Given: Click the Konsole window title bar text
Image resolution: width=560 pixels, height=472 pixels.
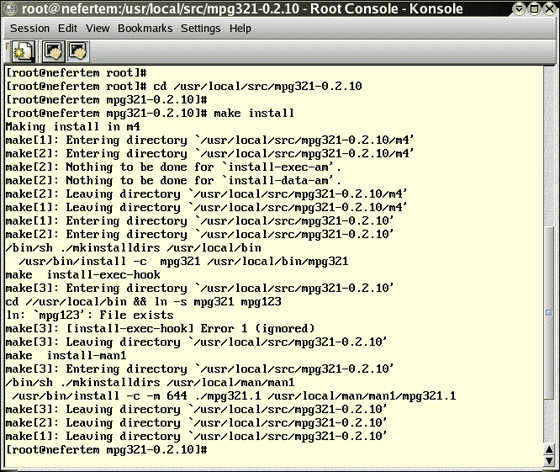Looking at the screenshot, I should coord(242,9).
